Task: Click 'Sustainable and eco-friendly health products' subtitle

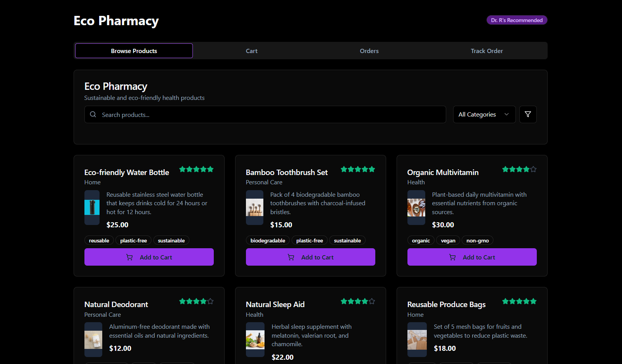Action: pos(144,98)
